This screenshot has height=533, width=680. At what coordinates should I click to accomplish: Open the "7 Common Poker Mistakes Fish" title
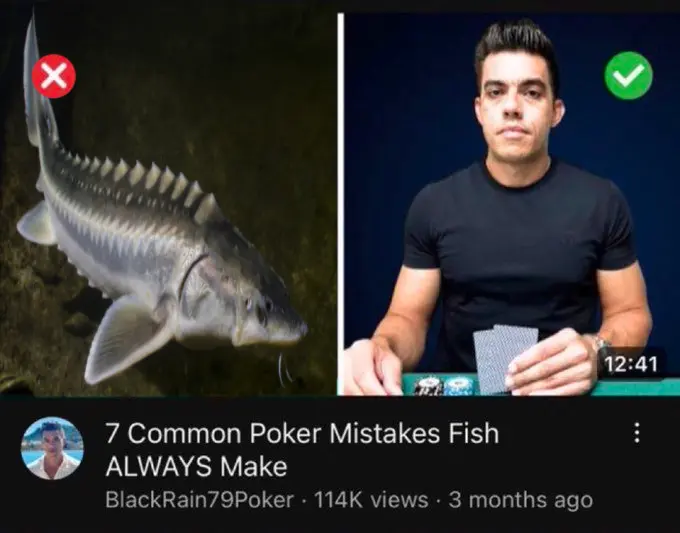point(302,433)
